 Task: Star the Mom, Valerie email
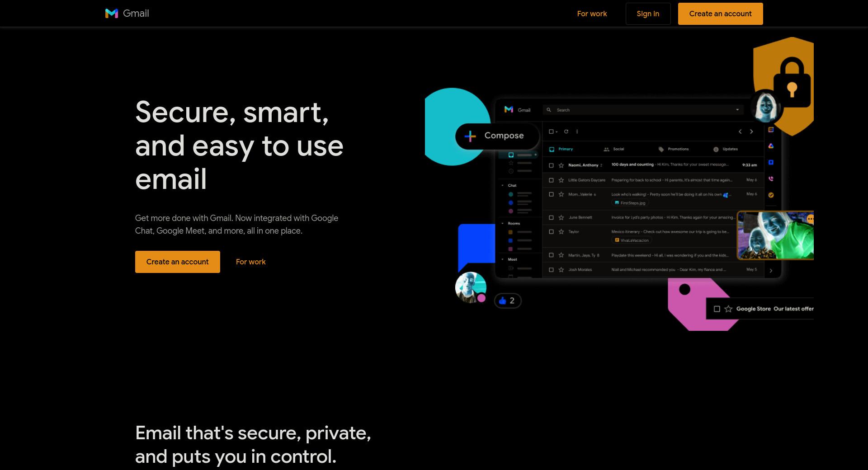(x=561, y=194)
